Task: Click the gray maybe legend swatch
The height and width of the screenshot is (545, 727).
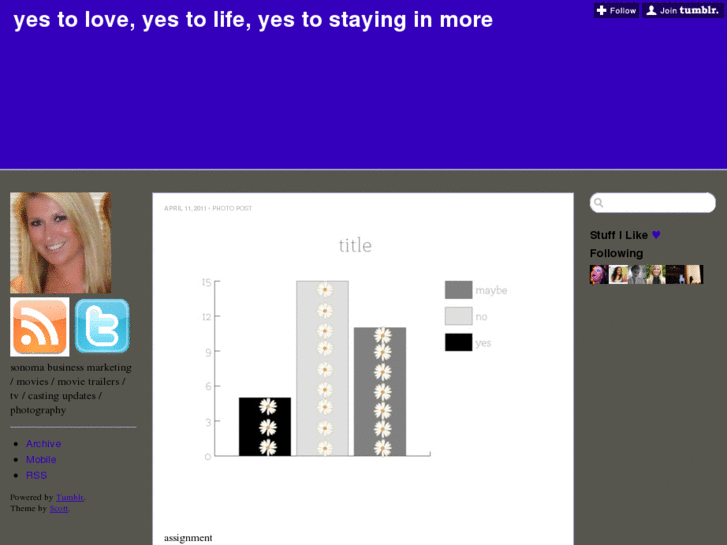Action: 459,290
